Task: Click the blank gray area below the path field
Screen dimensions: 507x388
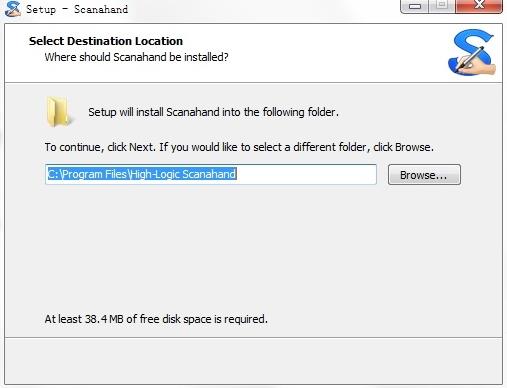Action: (253, 247)
